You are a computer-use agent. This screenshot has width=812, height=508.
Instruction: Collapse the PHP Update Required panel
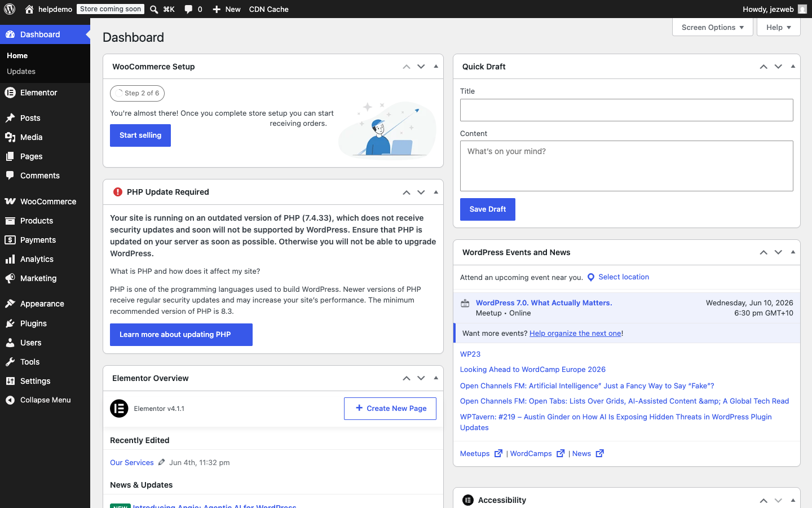pos(436,192)
